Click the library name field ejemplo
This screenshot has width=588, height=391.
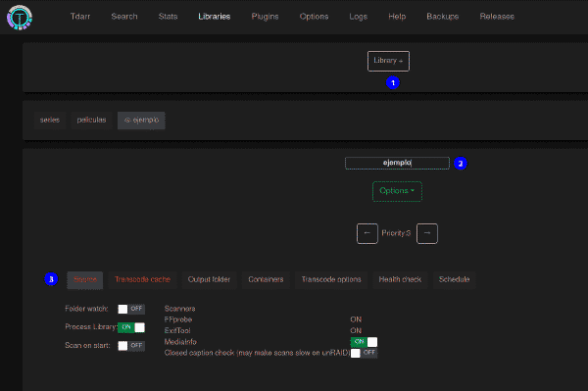click(397, 163)
